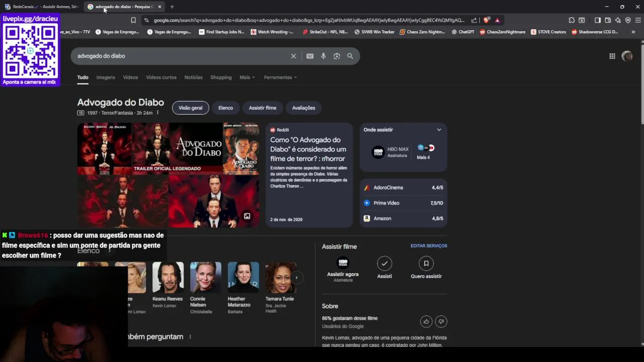Switch to the Vídeos curtos tab

coord(161,77)
